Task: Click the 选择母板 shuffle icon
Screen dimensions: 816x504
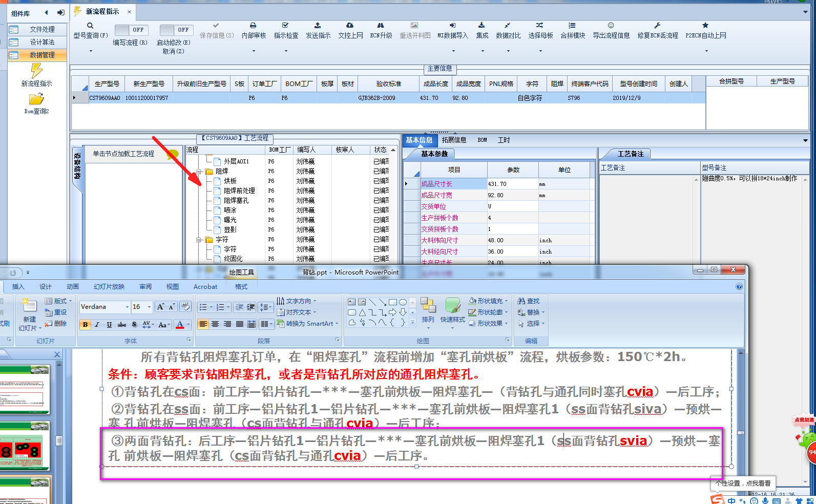Action: pyautogui.click(x=540, y=25)
